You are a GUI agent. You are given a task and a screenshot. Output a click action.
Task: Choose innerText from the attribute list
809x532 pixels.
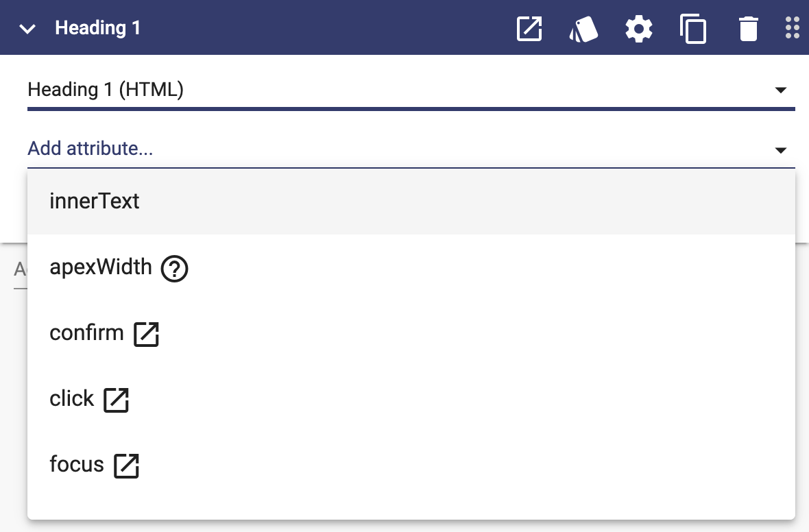click(x=411, y=202)
